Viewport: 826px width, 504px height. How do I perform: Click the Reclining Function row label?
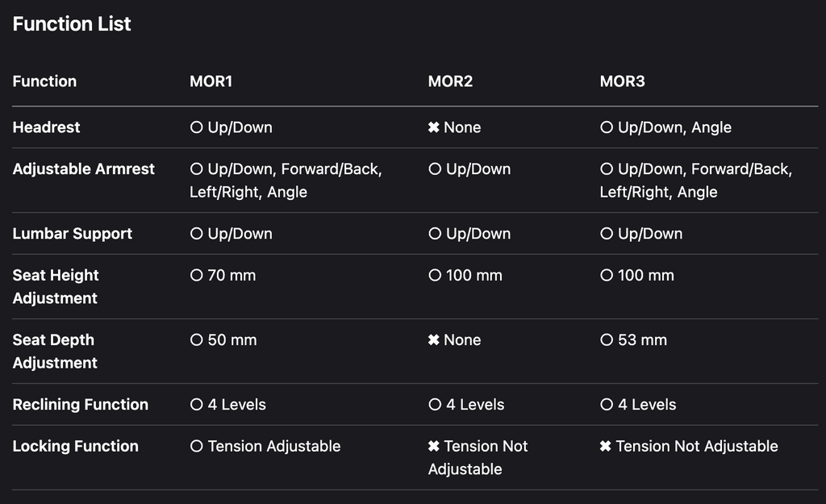81,405
